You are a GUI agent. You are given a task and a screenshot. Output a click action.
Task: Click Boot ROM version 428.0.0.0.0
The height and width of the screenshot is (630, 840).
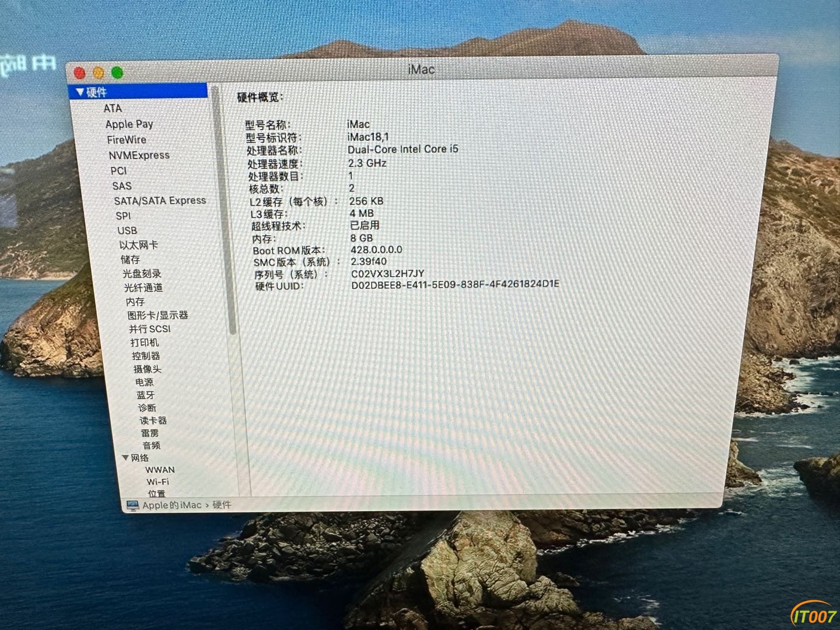tap(376, 250)
